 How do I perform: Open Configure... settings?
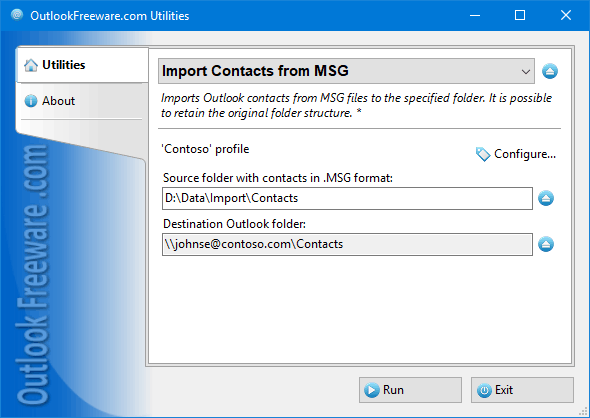tap(516, 154)
